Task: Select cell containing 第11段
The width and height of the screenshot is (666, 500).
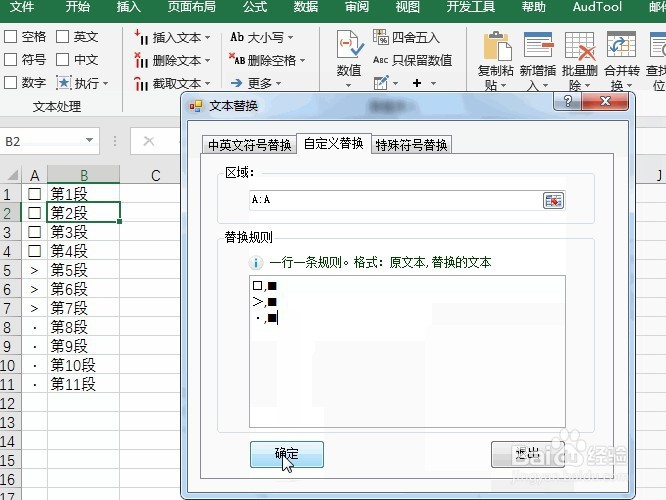Action: pyautogui.click(x=83, y=384)
